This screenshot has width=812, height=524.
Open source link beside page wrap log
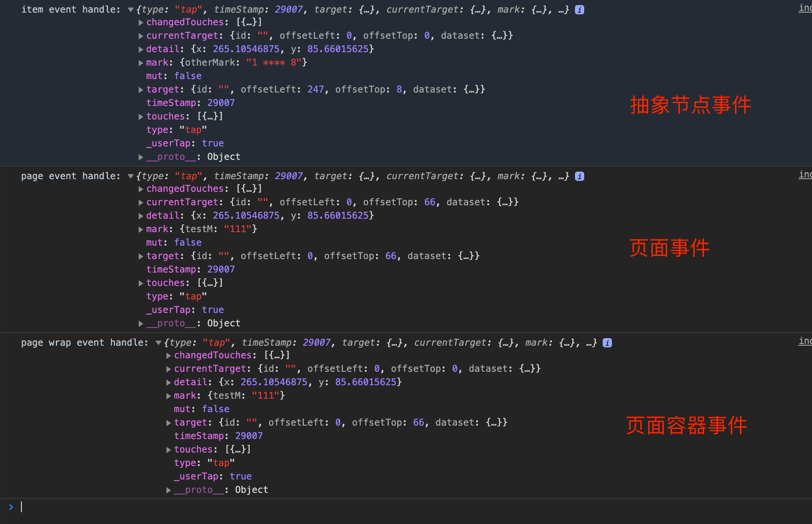point(805,341)
